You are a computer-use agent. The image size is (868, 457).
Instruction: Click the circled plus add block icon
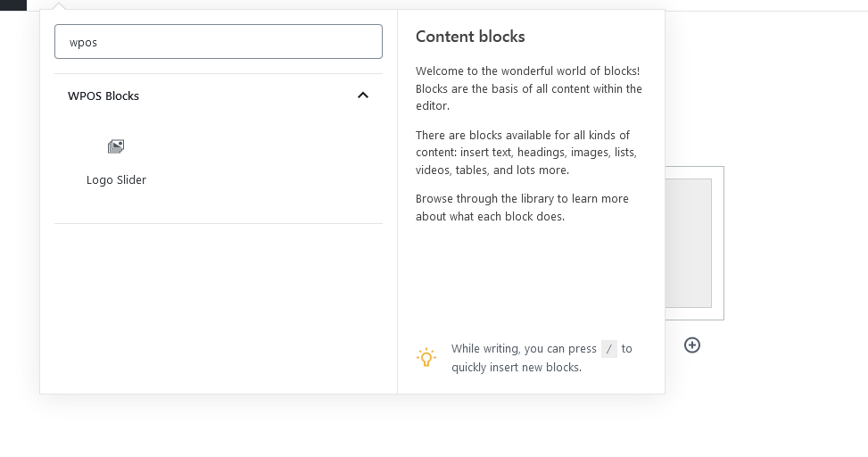click(692, 345)
